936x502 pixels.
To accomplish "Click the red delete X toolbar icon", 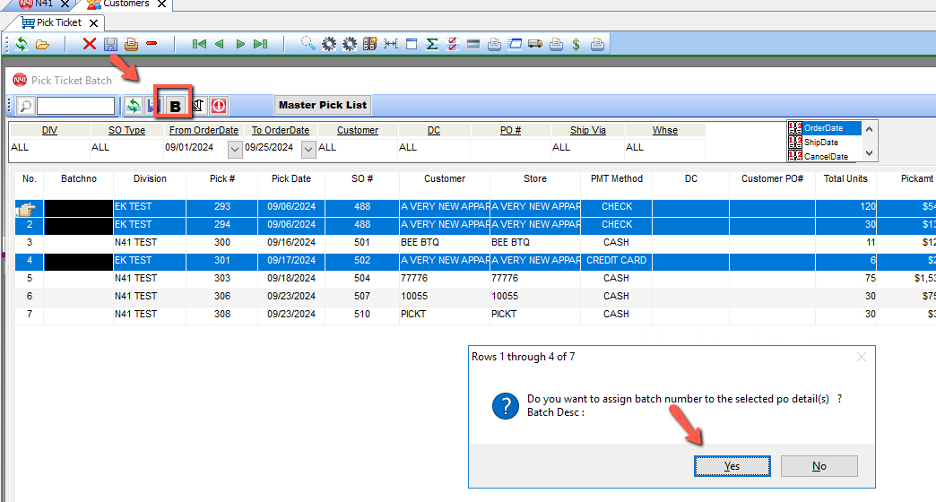I will point(89,44).
